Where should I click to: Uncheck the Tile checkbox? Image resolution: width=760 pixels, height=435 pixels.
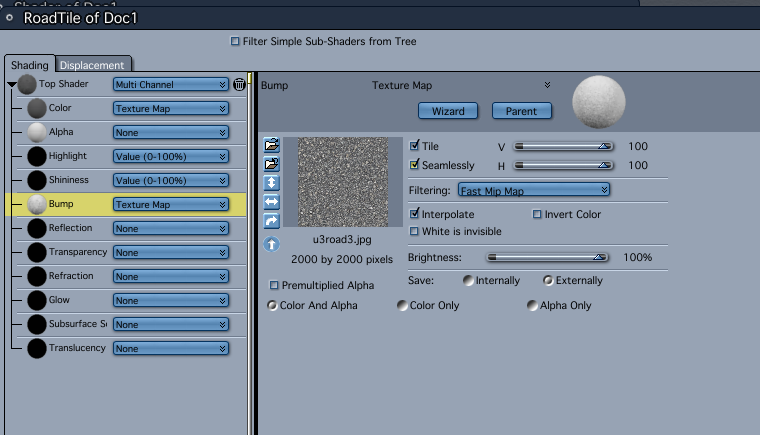414,145
